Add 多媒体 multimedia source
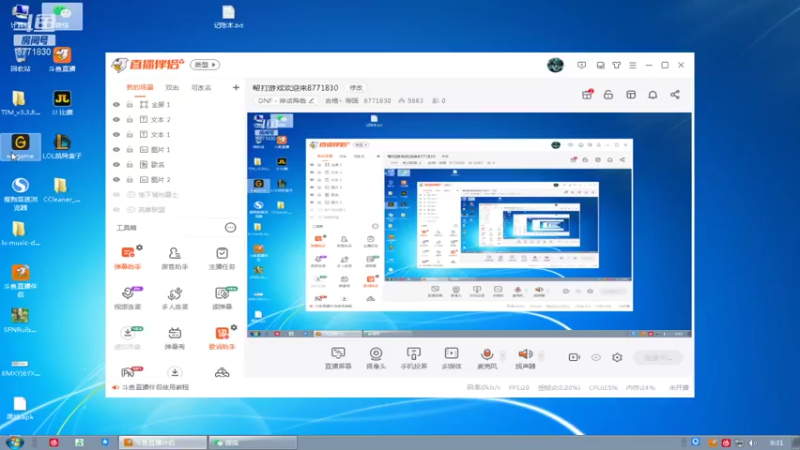800x450 pixels. 451,358
